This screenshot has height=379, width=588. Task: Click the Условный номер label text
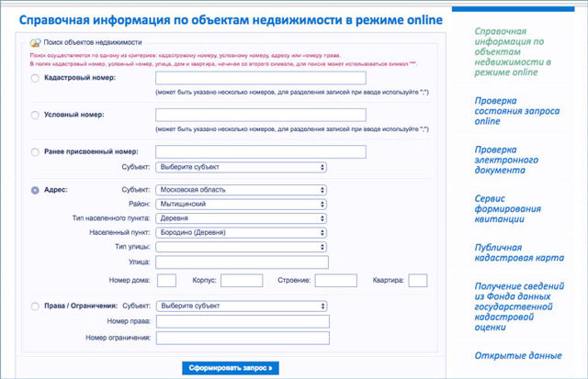(74, 115)
